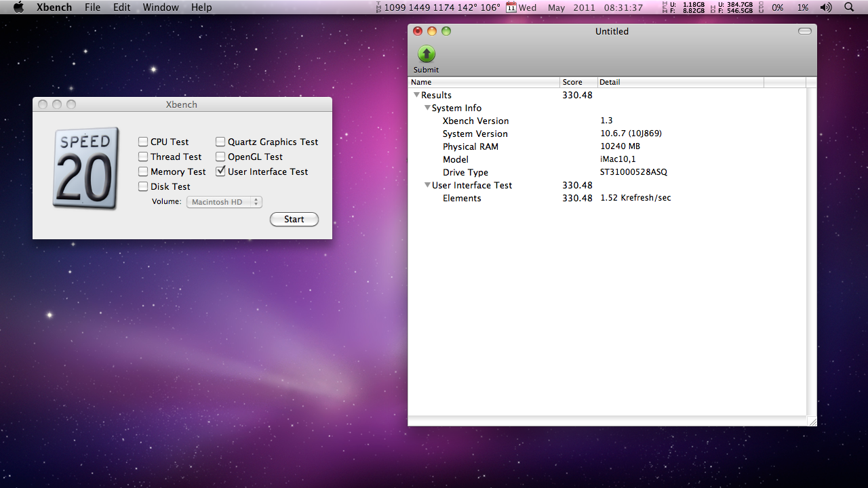
Task: Open the Help menu
Action: [x=201, y=7]
